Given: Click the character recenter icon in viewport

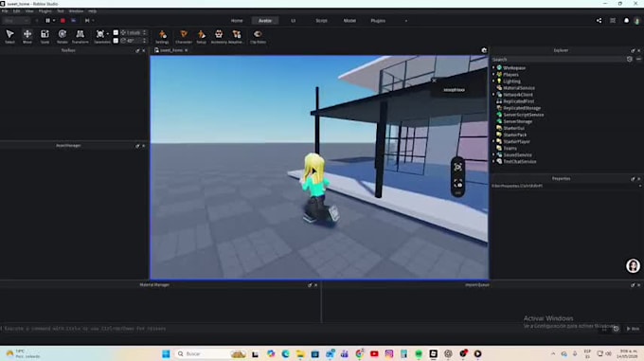Looking at the screenshot, I should [458, 167].
